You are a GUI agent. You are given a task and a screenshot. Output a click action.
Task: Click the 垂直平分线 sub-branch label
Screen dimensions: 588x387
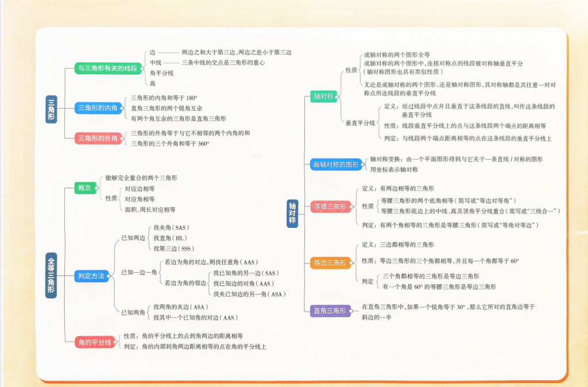click(x=360, y=123)
